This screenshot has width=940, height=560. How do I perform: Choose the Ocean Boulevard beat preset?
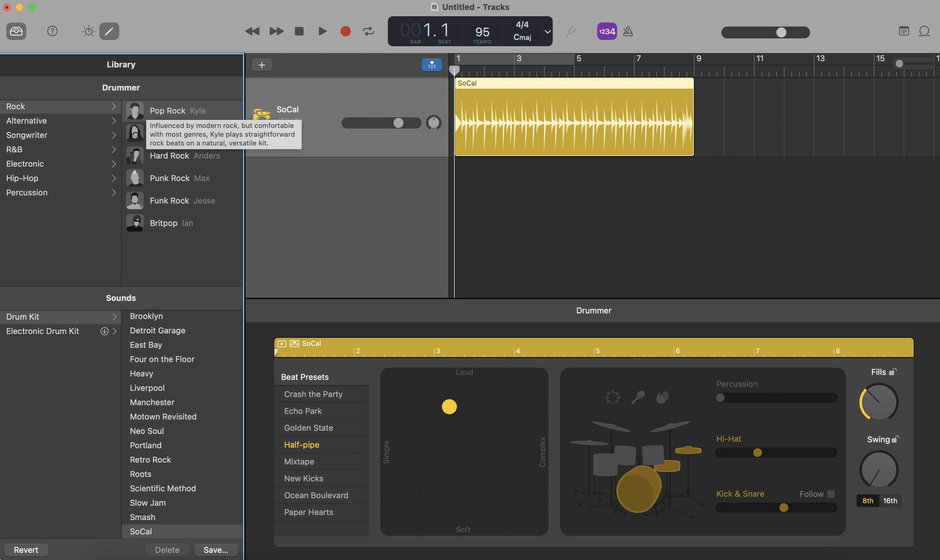pos(316,495)
